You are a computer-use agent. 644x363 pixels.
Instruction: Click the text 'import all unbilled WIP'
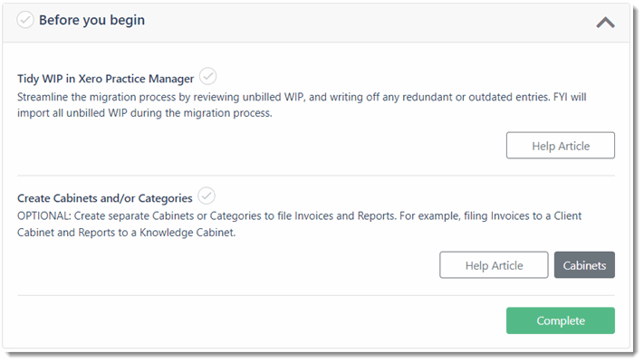coord(72,113)
